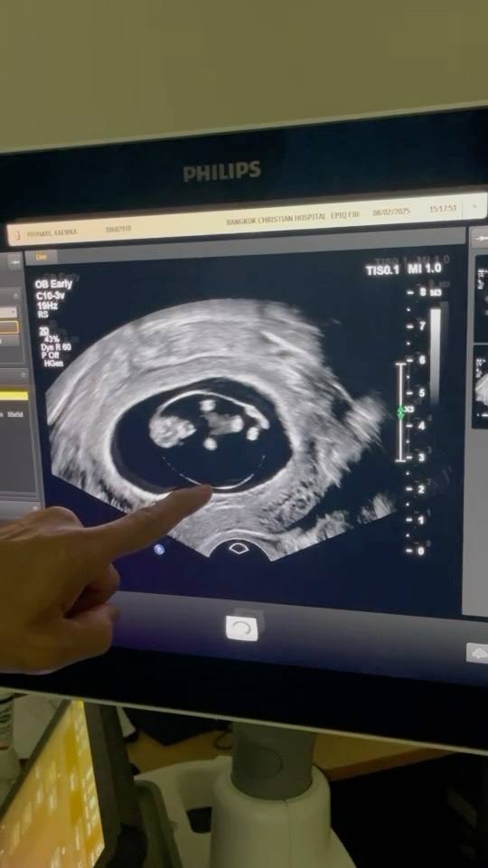Image resolution: width=488 pixels, height=868 pixels.
Task: Click the transducer orientation icon below the scan
Action: click(x=239, y=549)
